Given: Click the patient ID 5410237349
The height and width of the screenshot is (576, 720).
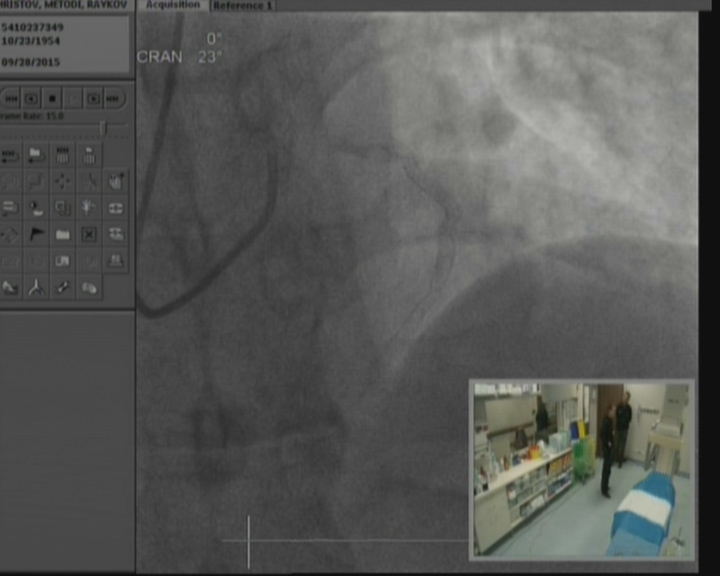Looking at the screenshot, I should [x=33, y=28].
